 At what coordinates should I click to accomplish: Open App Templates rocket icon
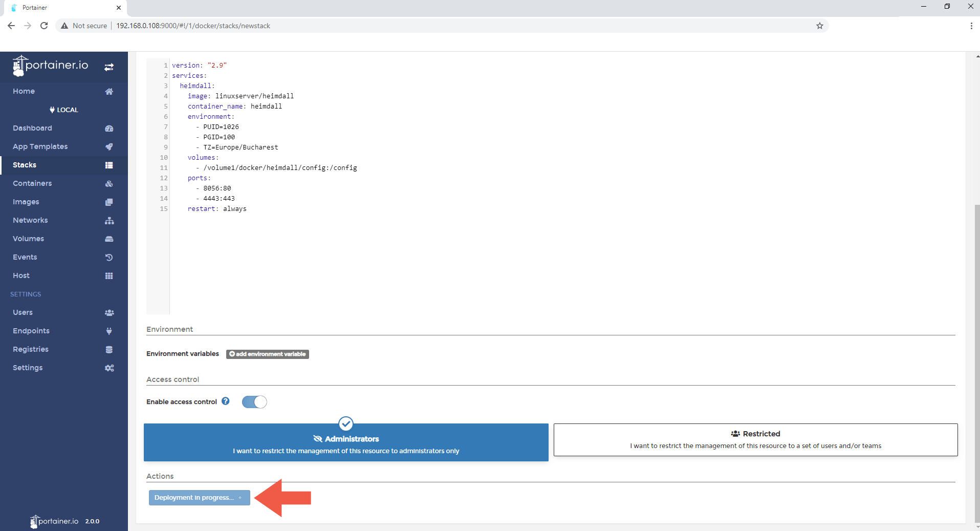click(109, 146)
